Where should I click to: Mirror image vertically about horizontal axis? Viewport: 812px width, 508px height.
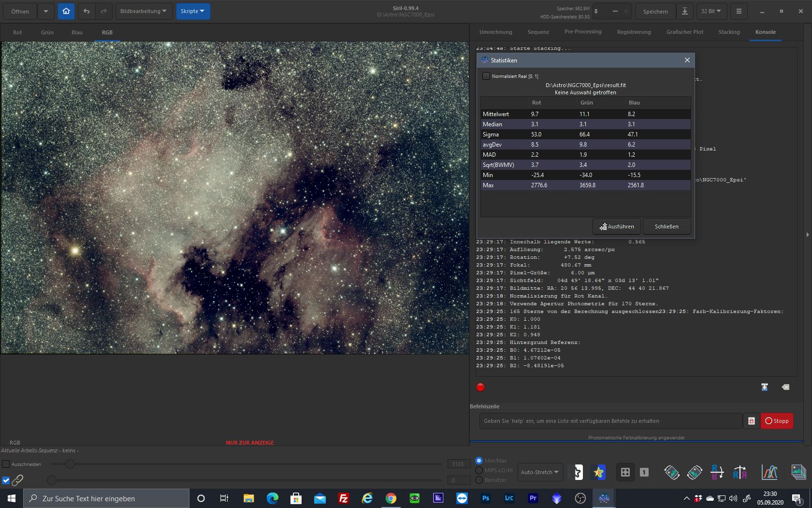pyautogui.click(x=717, y=472)
